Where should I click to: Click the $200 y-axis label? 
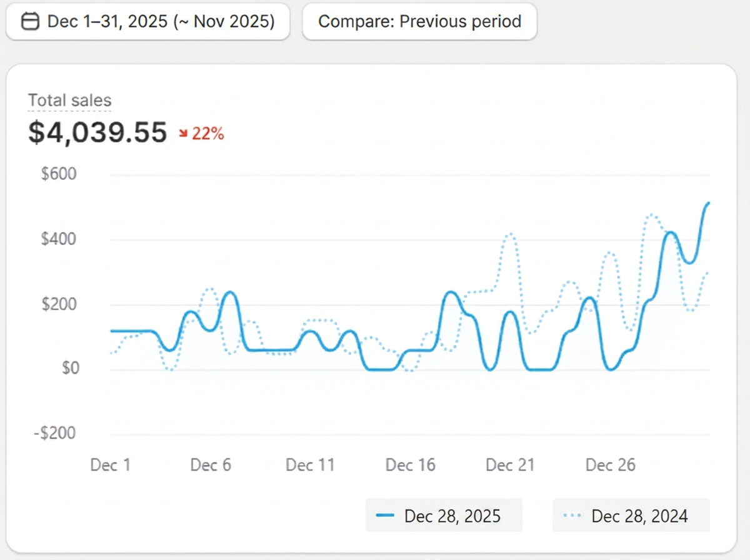(x=59, y=304)
